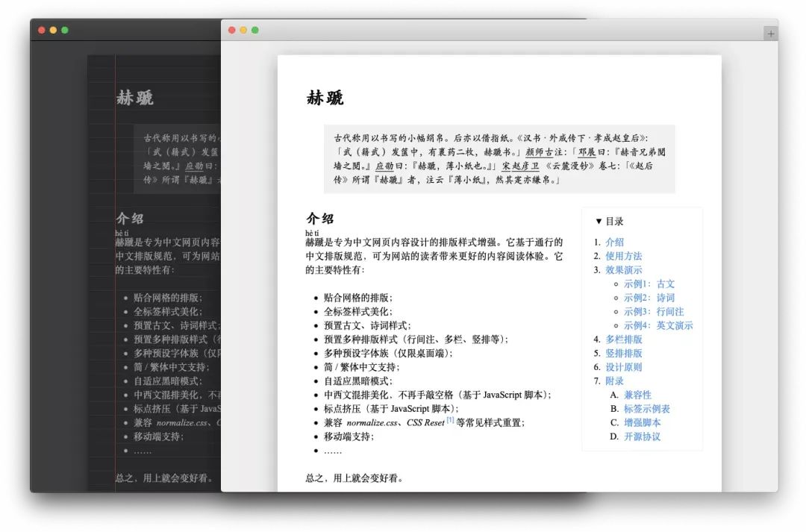Click the underlined name 邓展 in the light quote

587,152
